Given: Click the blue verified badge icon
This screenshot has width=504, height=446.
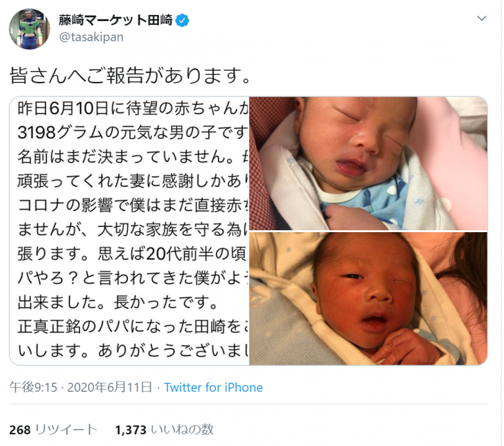Looking at the screenshot, I should point(182,20).
